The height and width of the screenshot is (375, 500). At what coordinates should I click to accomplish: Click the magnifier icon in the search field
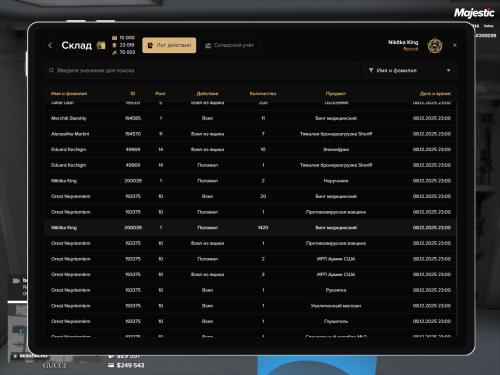click(51, 71)
